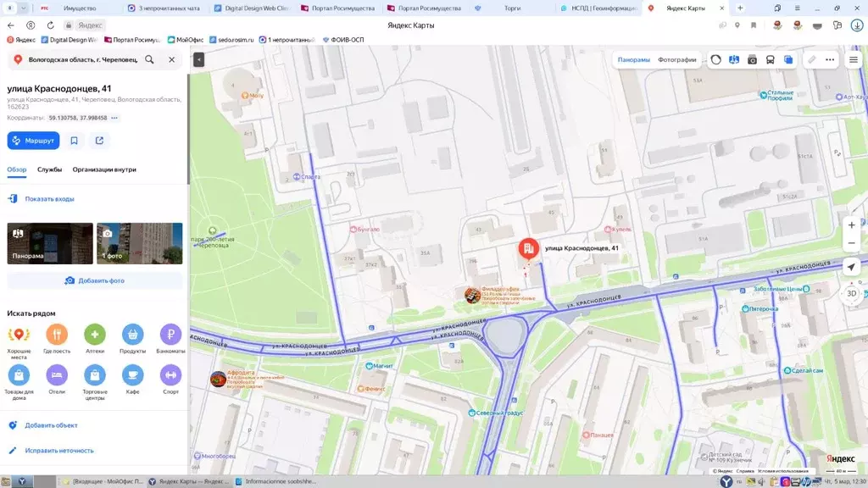Toggle public transport bus layer
This screenshot has height=488, width=868.
(771, 60)
